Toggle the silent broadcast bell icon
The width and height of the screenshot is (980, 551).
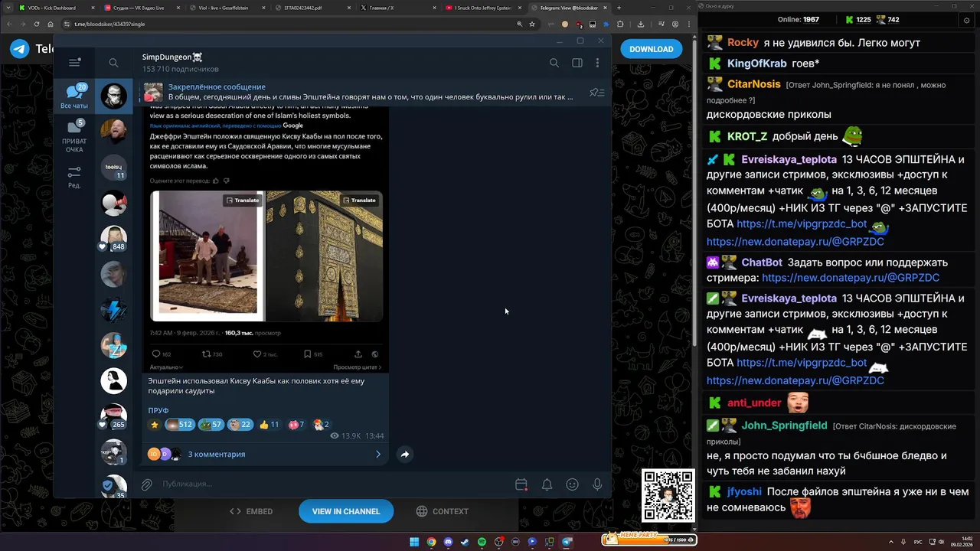547,484
